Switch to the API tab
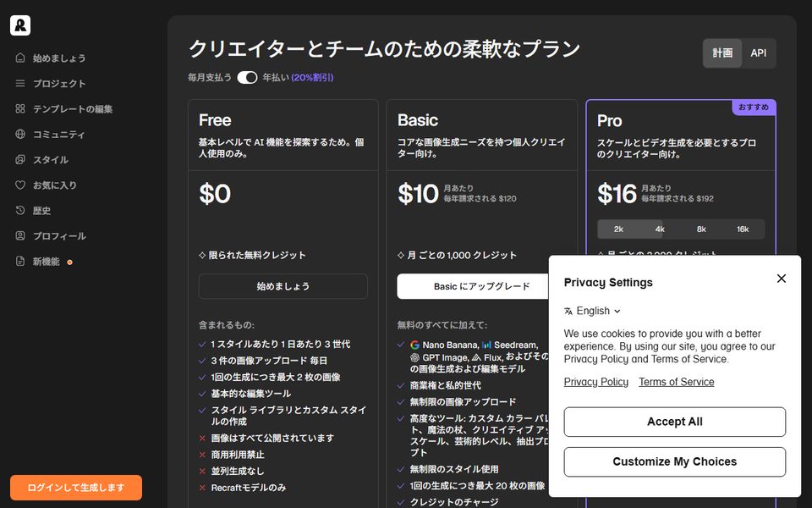The width and height of the screenshot is (812, 508). (x=759, y=52)
